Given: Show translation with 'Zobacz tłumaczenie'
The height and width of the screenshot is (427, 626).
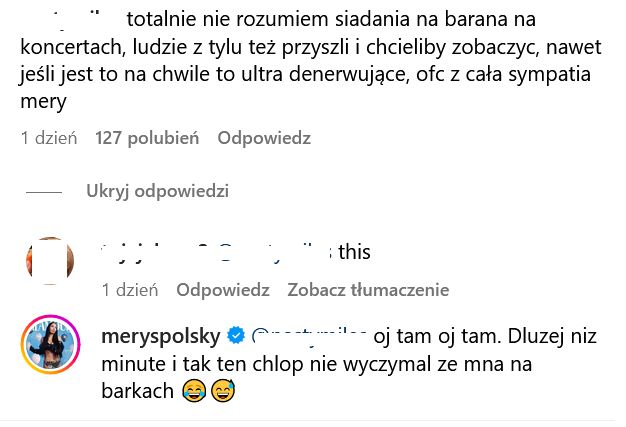Looking at the screenshot, I should click(x=368, y=290).
